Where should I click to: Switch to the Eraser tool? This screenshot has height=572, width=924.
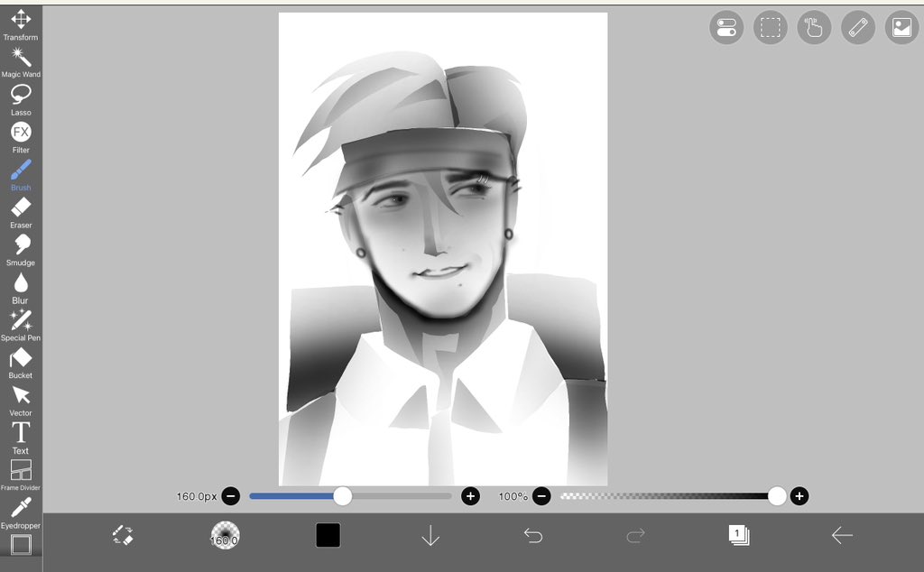[21, 213]
